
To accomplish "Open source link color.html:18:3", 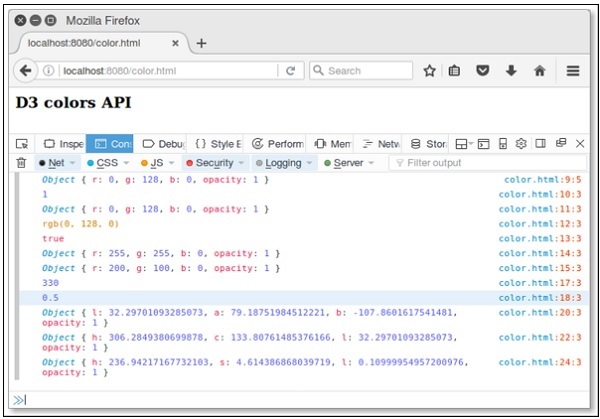I will [540, 298].
